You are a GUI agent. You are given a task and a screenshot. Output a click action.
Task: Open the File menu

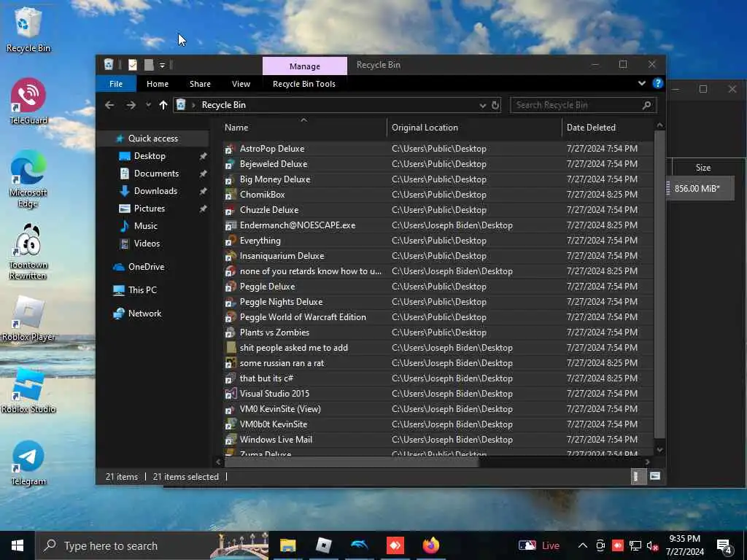click(116, 84)
